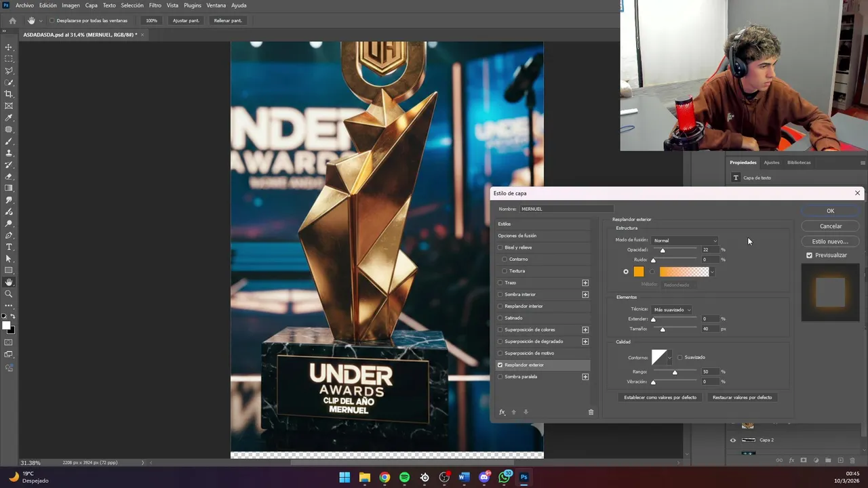Click the Cancelar button
The height and width of the screenshot is (488, 868).
point(830,226)
